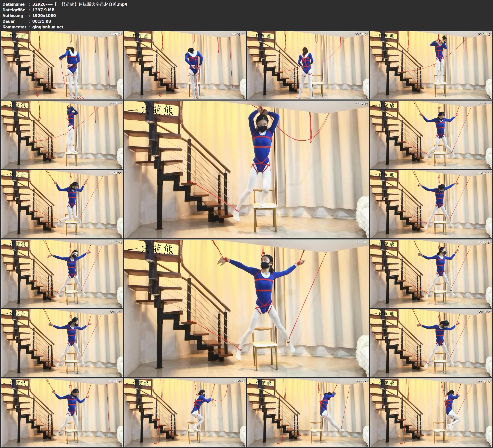The image size is (493, 448).
Task: Click the qinglanhua.net comment text
Action: coord(48,27)
